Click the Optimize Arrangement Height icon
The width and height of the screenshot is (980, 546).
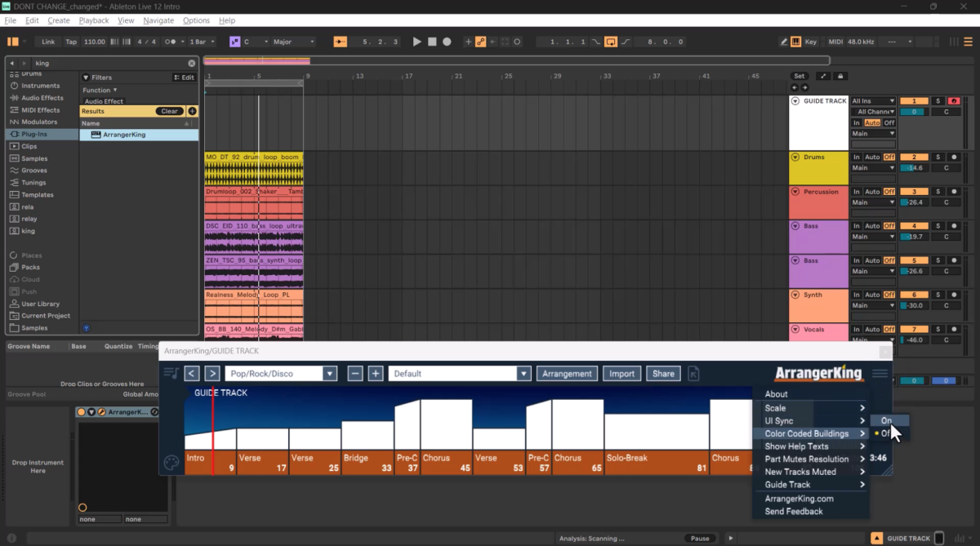[822, 76]
